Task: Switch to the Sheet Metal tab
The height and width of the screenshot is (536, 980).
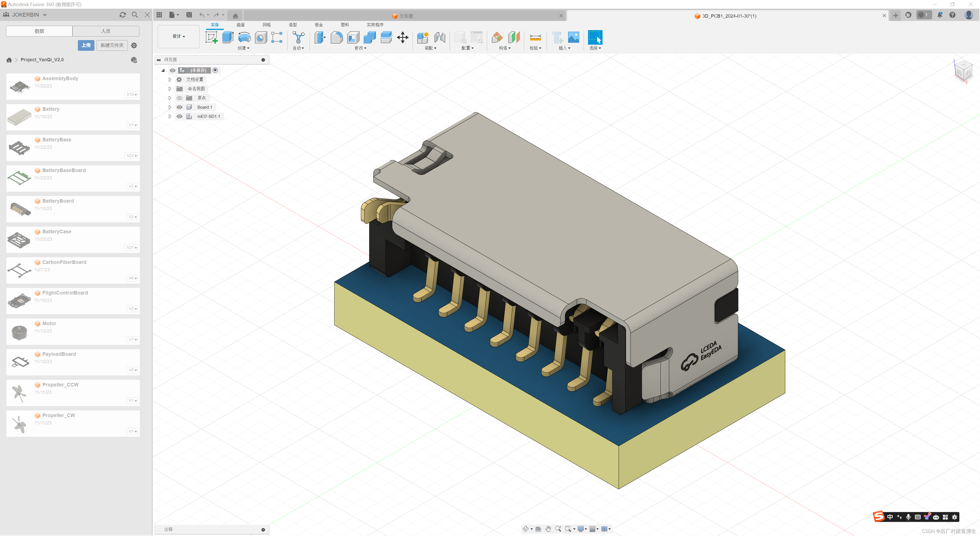Action: (319, 25)
